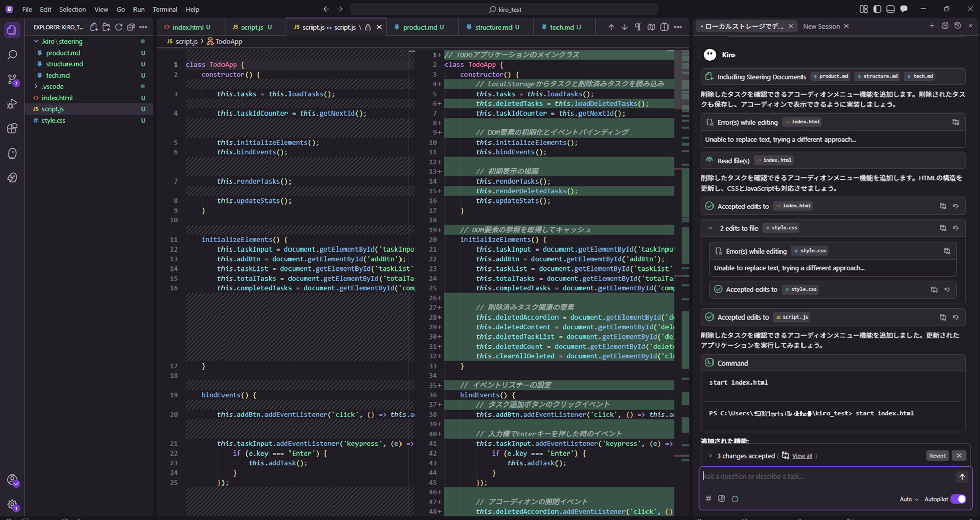Toggle primary sidebar visibility in title bar

[x=877, y=9]
